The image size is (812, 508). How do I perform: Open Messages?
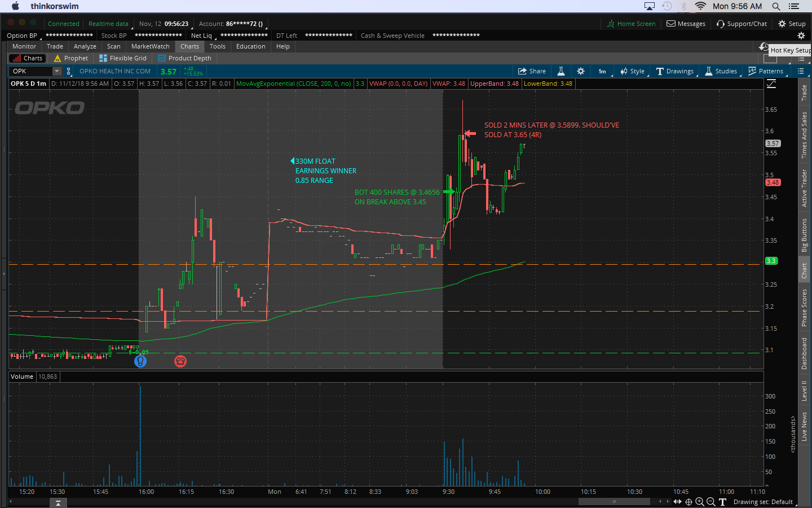pyautogui.click(x=686, y=24)
